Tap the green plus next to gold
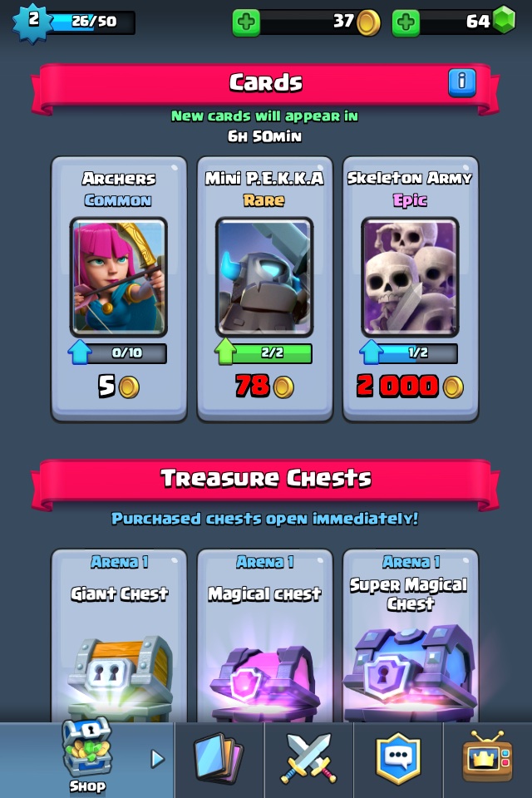The width and height of the screenshot is (532, 798). click(x=246, y=22)
